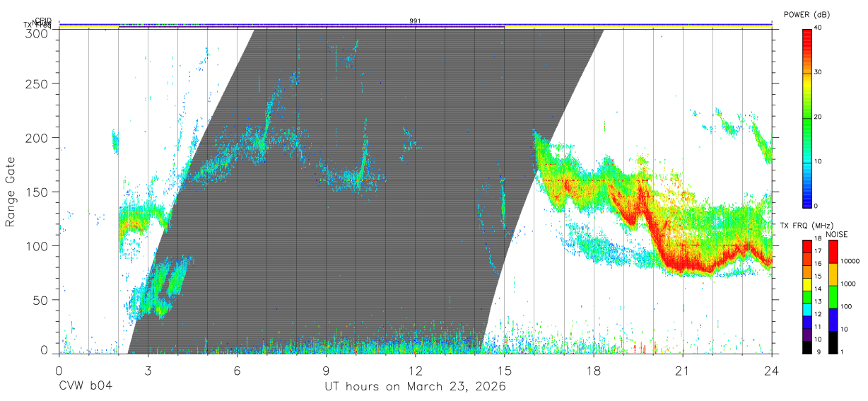Click the x-axis hour label "6"
This screenshot has height=401, width=868.
coord(237,370)
